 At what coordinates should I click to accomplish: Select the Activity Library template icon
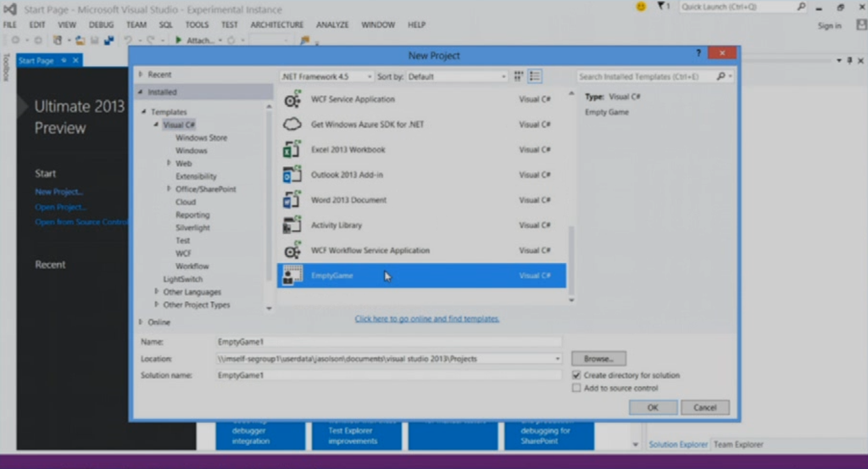[x=292, y=226]
